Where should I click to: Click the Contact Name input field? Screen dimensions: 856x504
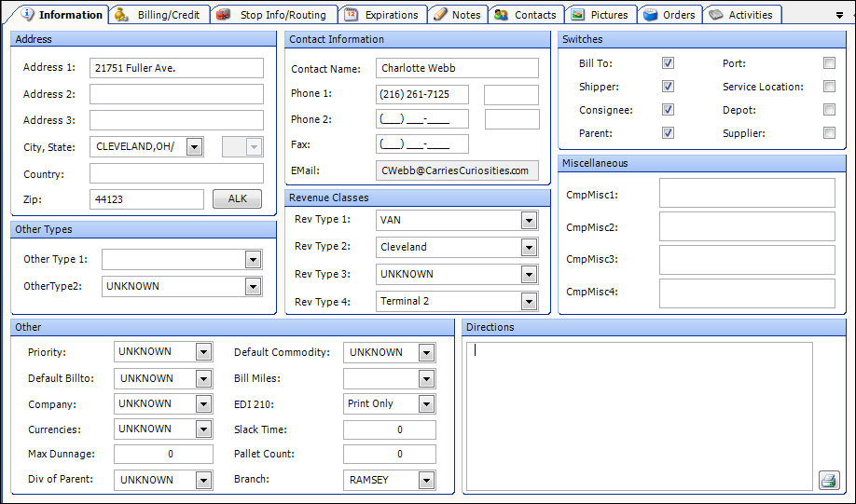click(x=457, y=68)
